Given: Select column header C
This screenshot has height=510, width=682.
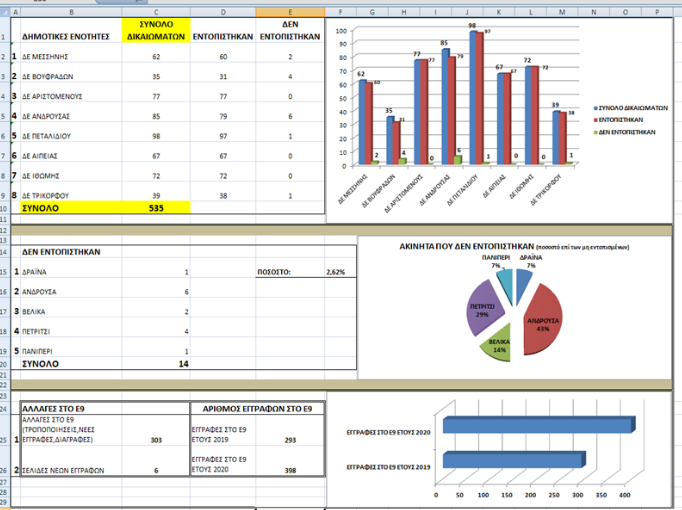Looking at the screenshot, I should click(x=156, y=12).
